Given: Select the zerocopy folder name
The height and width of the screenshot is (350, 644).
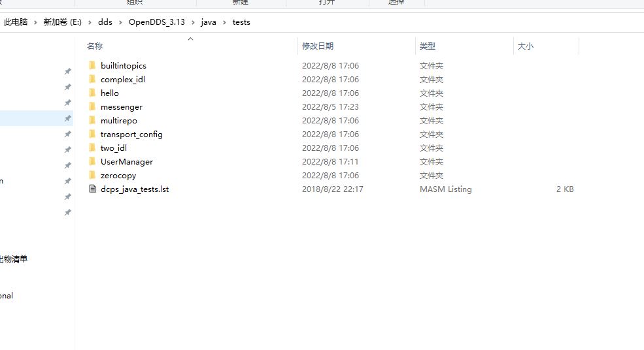Looking at the screenshot, I should 118,176.
